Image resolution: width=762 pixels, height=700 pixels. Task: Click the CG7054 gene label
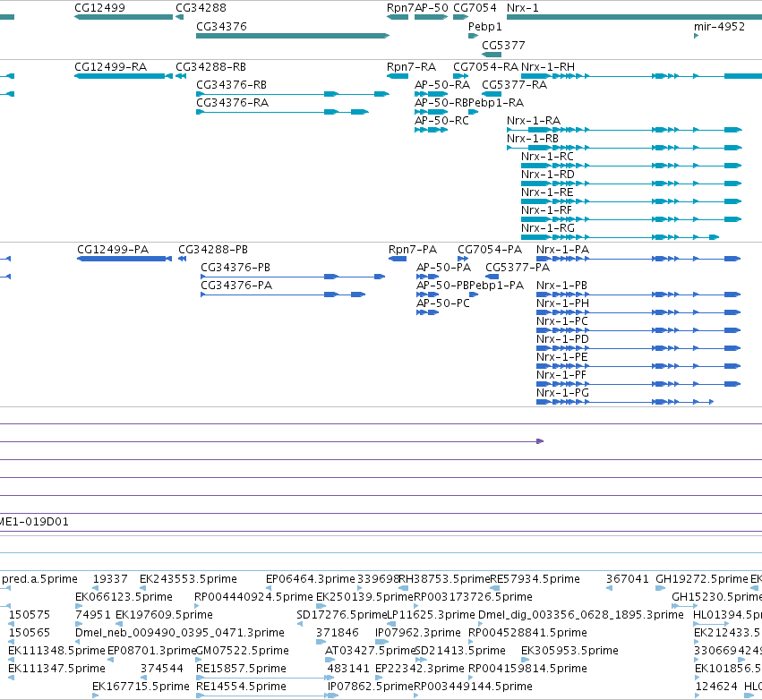tap(475, 8)
